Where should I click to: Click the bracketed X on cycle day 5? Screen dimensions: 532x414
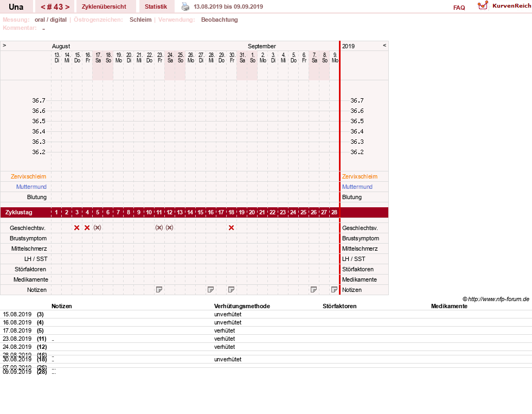[98, 228]
